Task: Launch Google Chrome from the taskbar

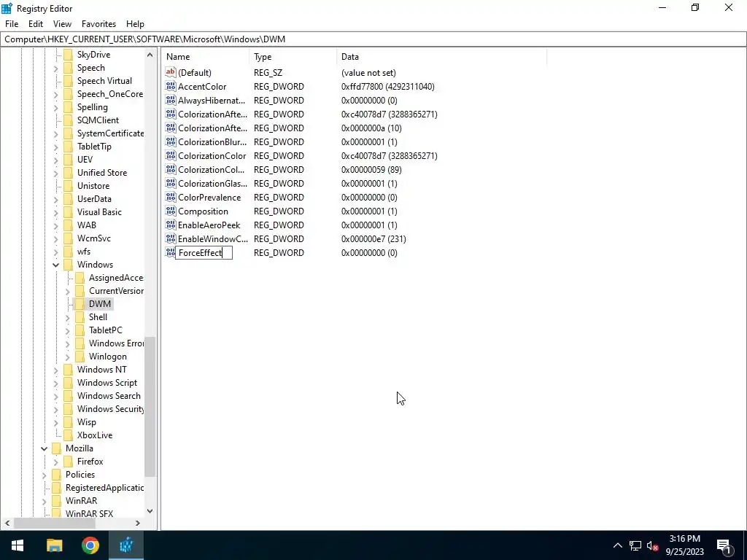Action: [90, 545]
